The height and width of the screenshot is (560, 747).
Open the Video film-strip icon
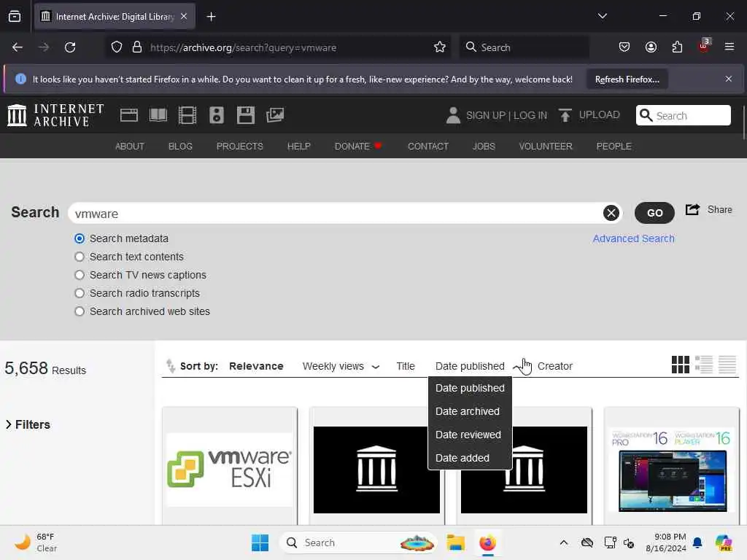point(187,115)
